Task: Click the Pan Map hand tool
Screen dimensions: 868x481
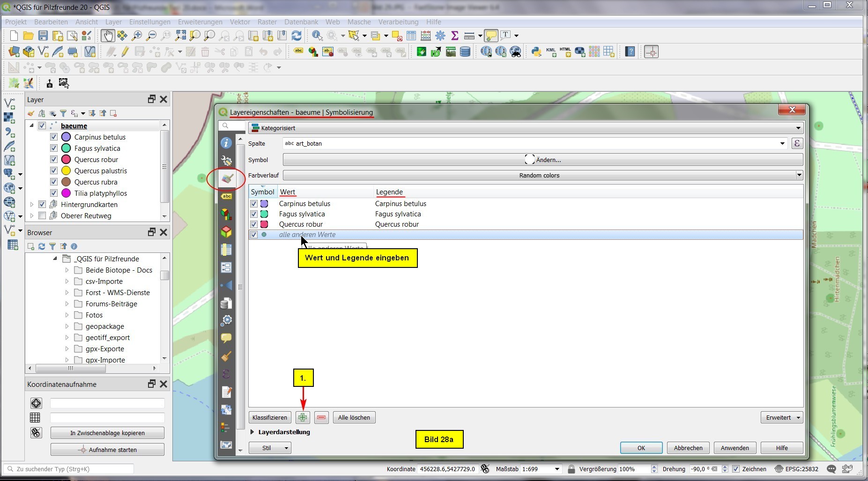Action: (107, 36)
